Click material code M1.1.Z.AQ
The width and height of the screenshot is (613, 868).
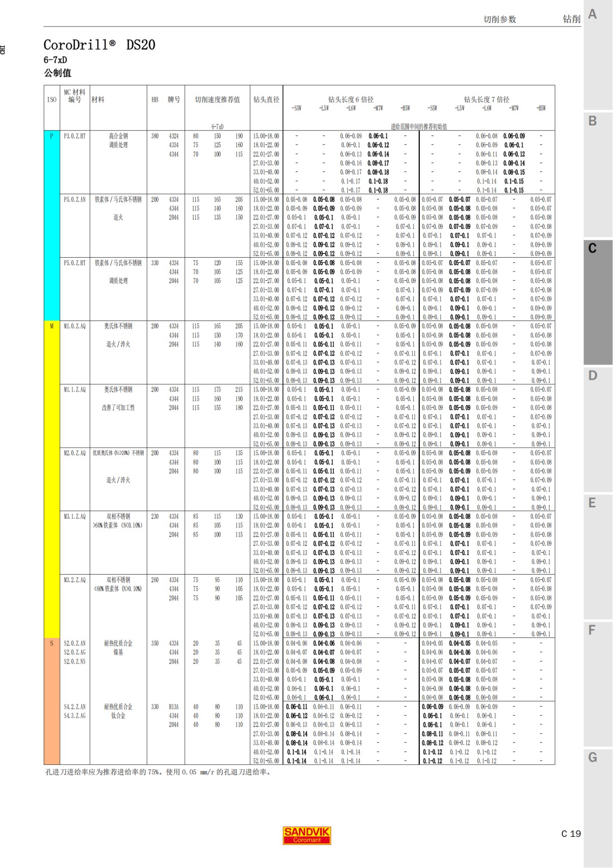point(75,390)
